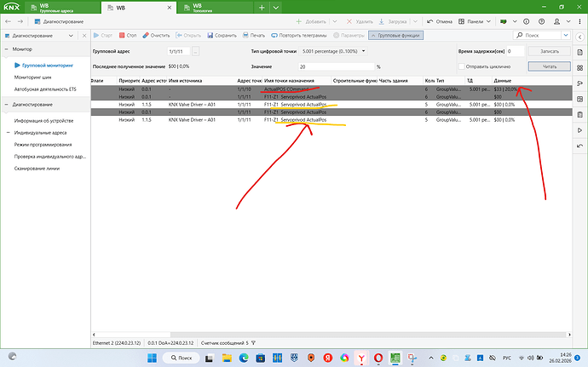The width and height of the screenshot is (588, 367).
Task: Expand the Диагностирование panel selector dropdown
Action: (71, 36)
